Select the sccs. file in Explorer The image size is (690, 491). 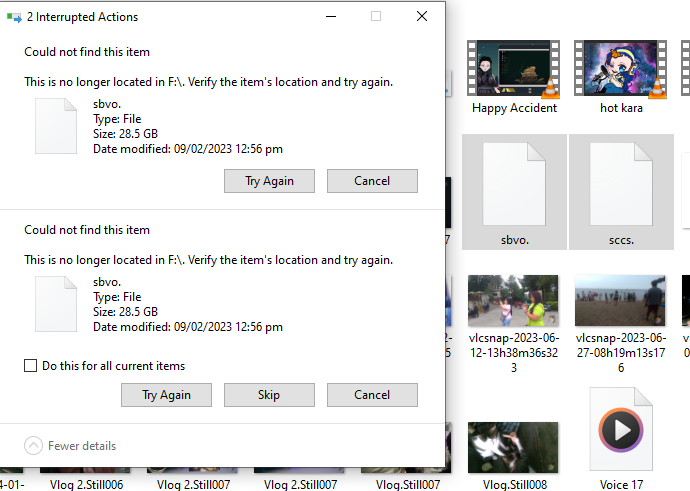[621, 192]
